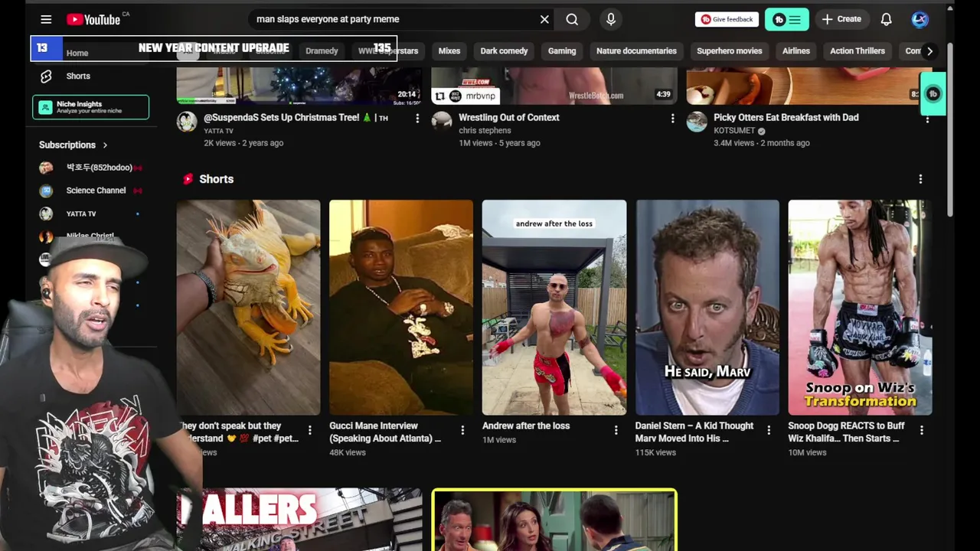The image size is (980, 551).
Task: Open options for Picky Otters video
Action: (x=927, y=118)
